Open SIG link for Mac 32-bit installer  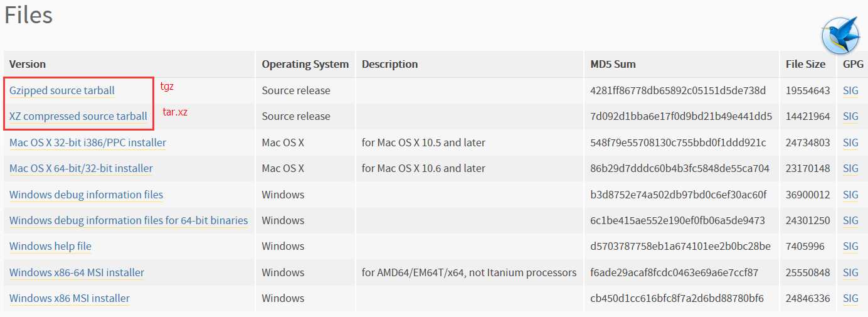tap(850, 142)
